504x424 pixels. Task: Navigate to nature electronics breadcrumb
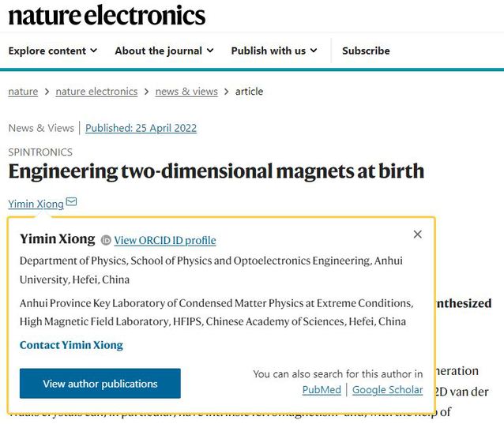click(x=96, y=92)
